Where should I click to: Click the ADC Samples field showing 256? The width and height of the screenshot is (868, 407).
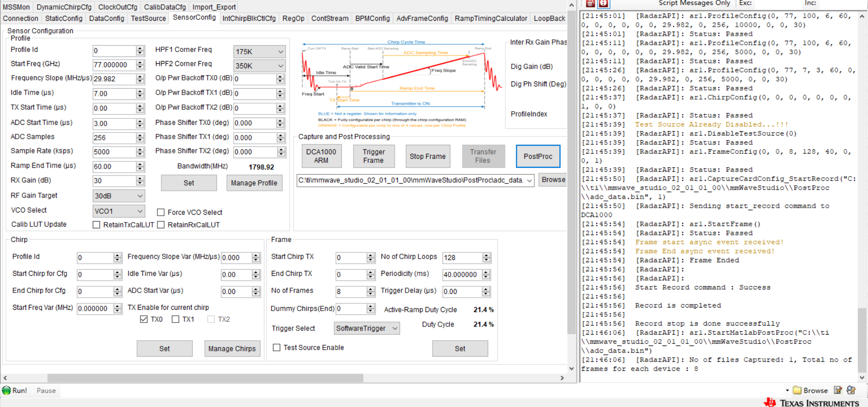pyautogui.click(x=114, y=137)
